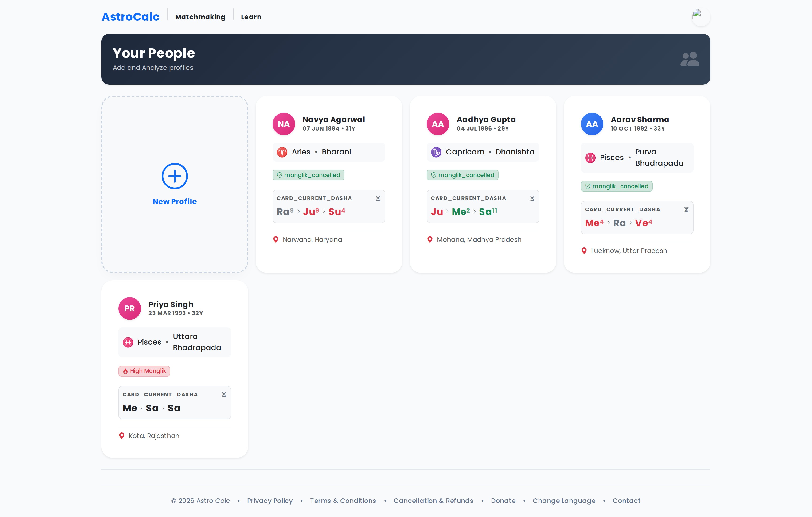This screenshot has height=517, width=812.
Task: Click the New Profile plus icon
Action: (174, 176)
